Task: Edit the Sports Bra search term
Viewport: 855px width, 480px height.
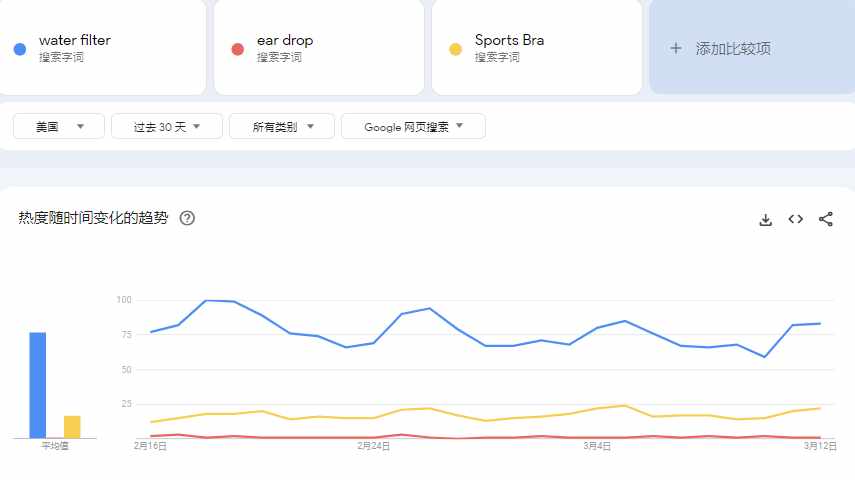Action: point(509,41)
